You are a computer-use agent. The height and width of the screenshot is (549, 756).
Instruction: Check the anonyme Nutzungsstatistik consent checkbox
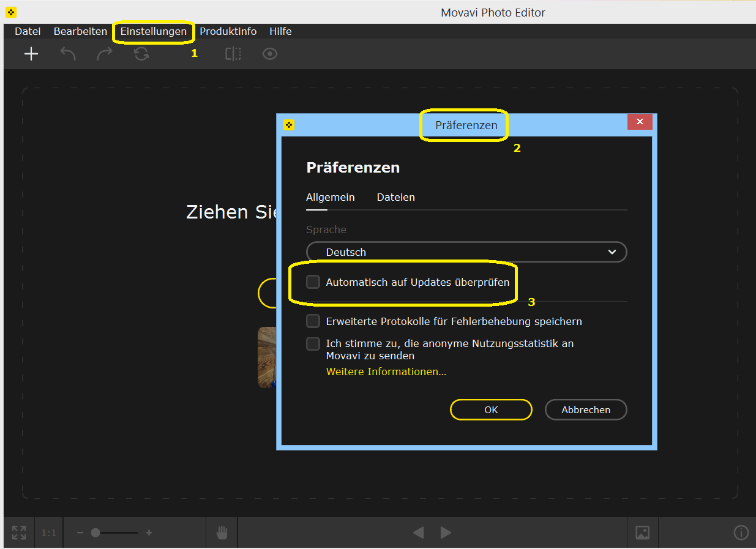point(313,344)
